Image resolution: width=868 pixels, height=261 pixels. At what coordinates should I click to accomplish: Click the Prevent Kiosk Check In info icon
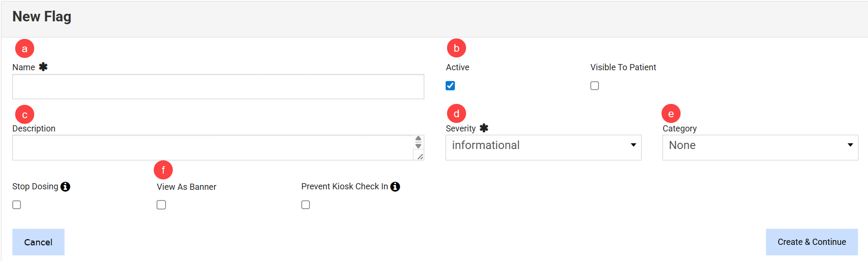click(395, 187)
